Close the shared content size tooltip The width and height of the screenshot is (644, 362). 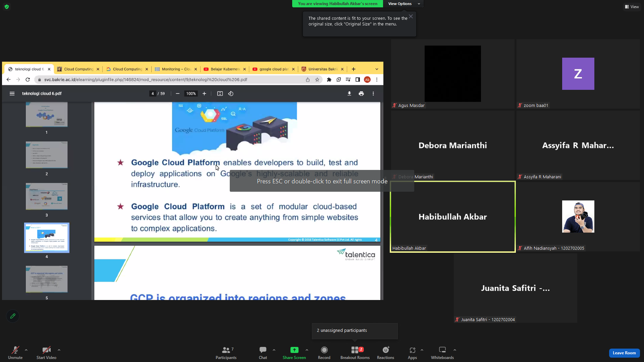tap(411, 16)
